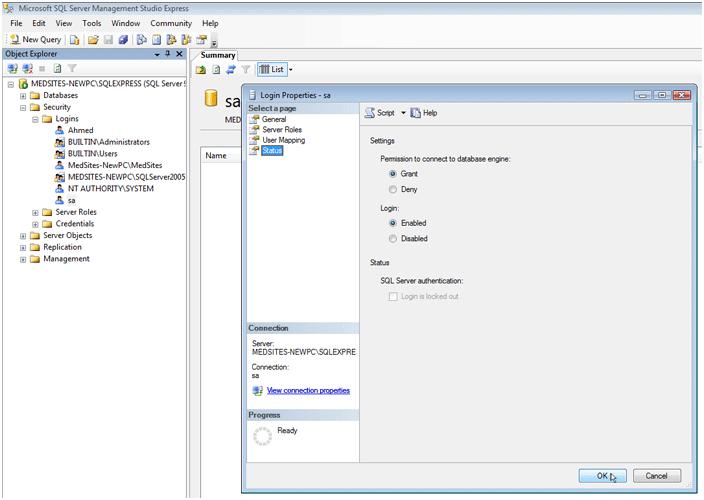Click the Properties Window toolbar icon
The height and width of the screenshot is (500, 704).
coord(201,40)
